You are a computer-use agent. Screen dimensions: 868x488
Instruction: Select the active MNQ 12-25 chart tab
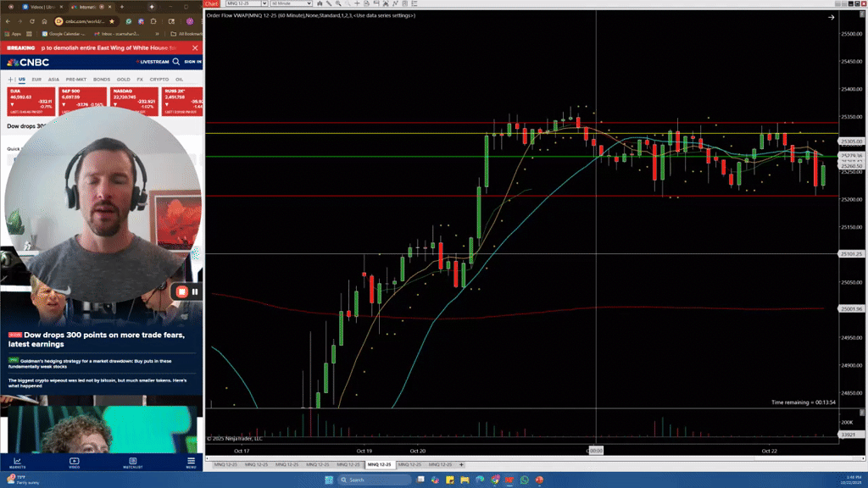[379, 464]
